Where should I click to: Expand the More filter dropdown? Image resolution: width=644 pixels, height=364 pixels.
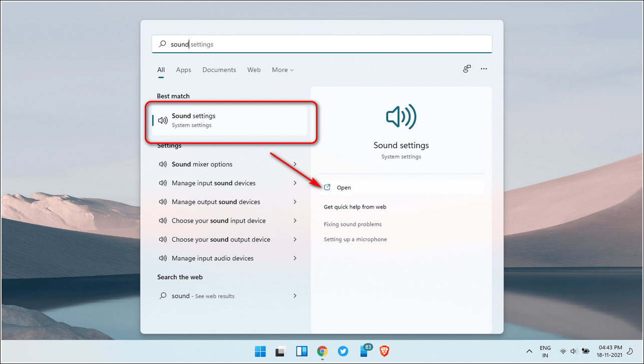click(283, 70)
